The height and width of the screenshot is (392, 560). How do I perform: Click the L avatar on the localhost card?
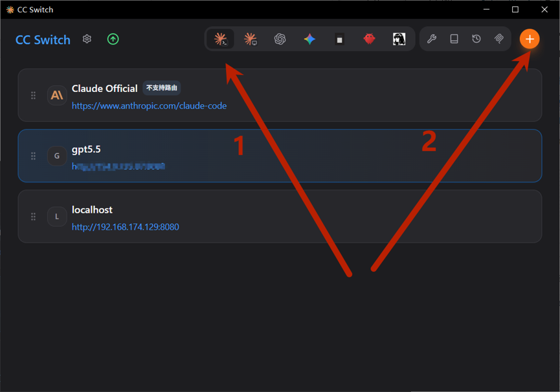coord(57,217)
